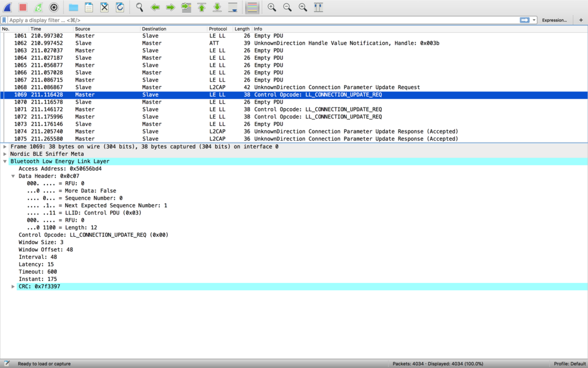
Task: Find a packet with the magnifier icon
Action: pos(140,7)
